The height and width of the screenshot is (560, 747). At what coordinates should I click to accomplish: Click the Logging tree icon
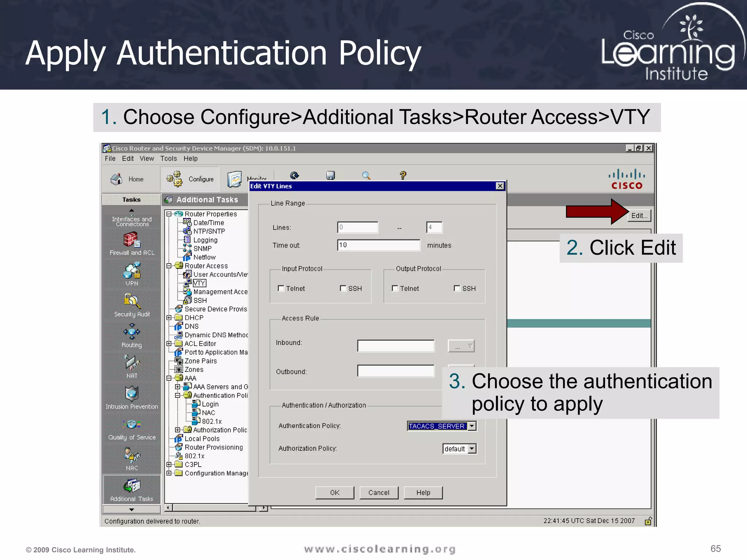(x=187, y=240)
